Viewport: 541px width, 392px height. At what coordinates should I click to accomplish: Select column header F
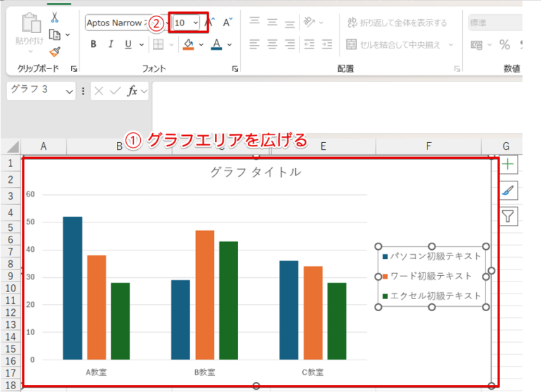(x=428, y=146)
